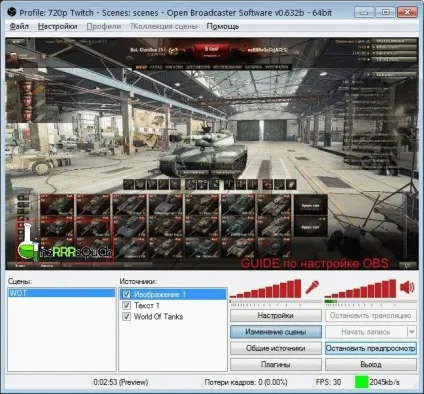
Task: Click the Настройки button
Action: tap(276, 315)
